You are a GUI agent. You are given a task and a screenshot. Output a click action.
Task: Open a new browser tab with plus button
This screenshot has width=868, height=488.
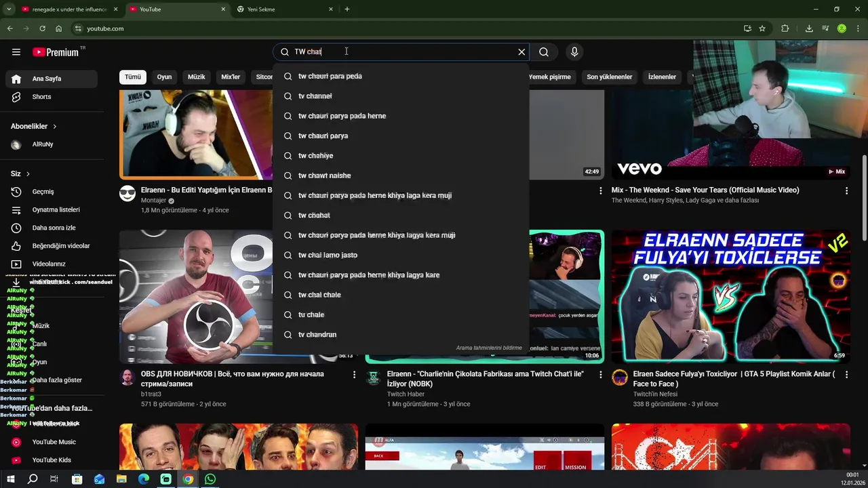347,9
